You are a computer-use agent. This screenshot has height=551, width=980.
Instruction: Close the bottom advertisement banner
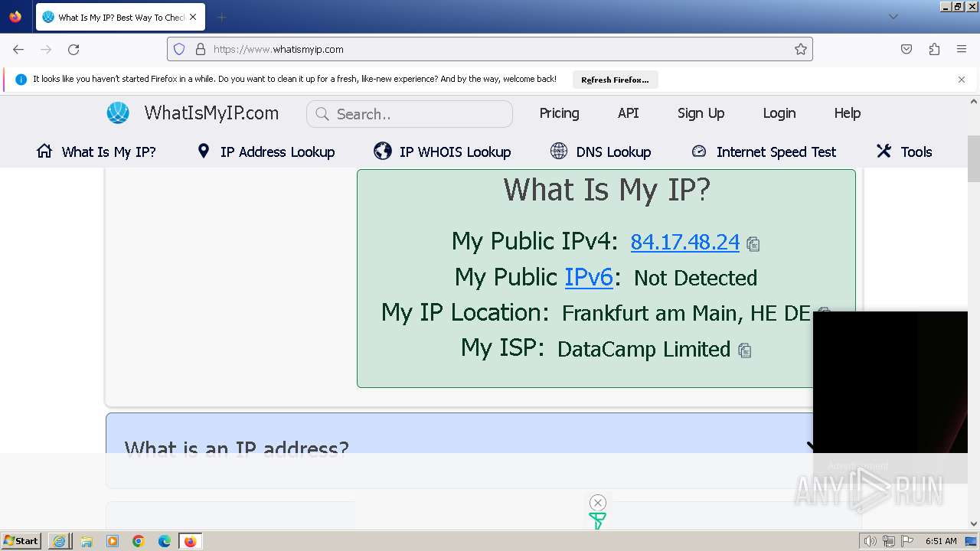(x=598, y=503)
